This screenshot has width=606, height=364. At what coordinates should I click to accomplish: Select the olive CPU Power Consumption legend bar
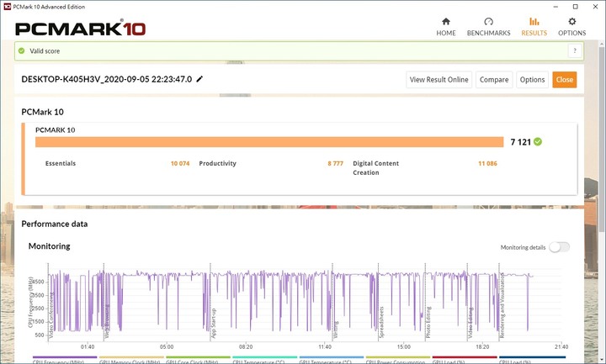[x=398, y=357]
